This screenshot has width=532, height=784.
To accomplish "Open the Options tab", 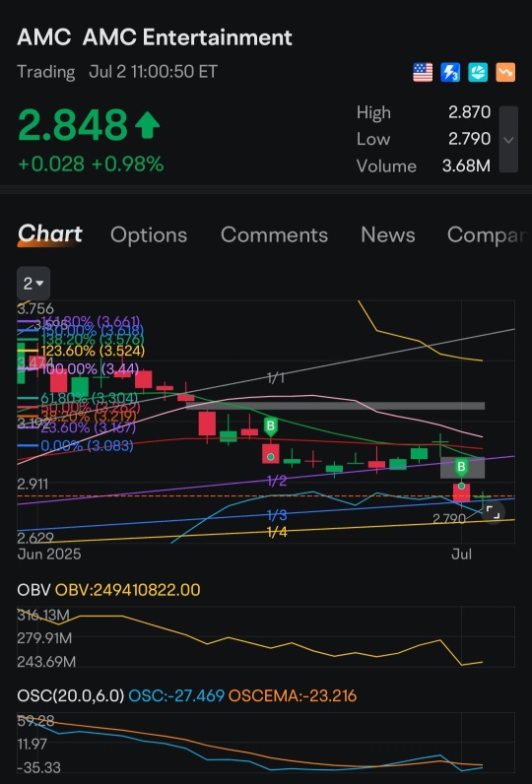I will 149,235.
